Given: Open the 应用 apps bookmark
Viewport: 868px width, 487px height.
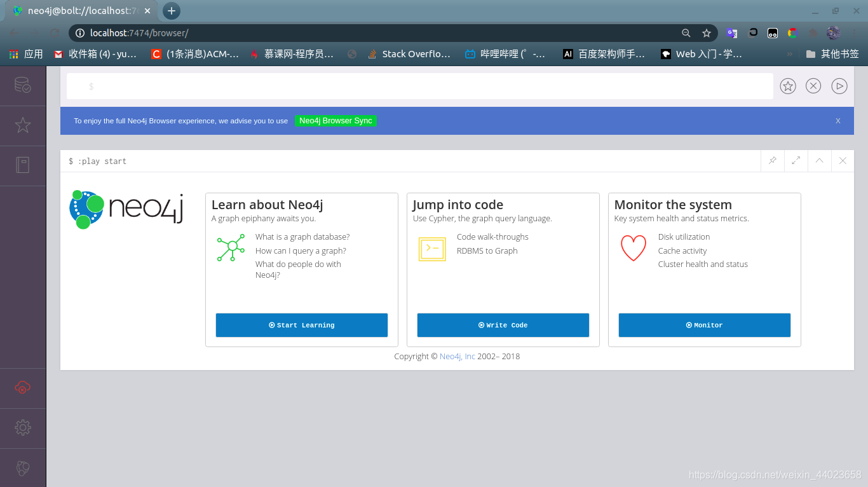Looking at the screenshot, I should tap(26, 54).
